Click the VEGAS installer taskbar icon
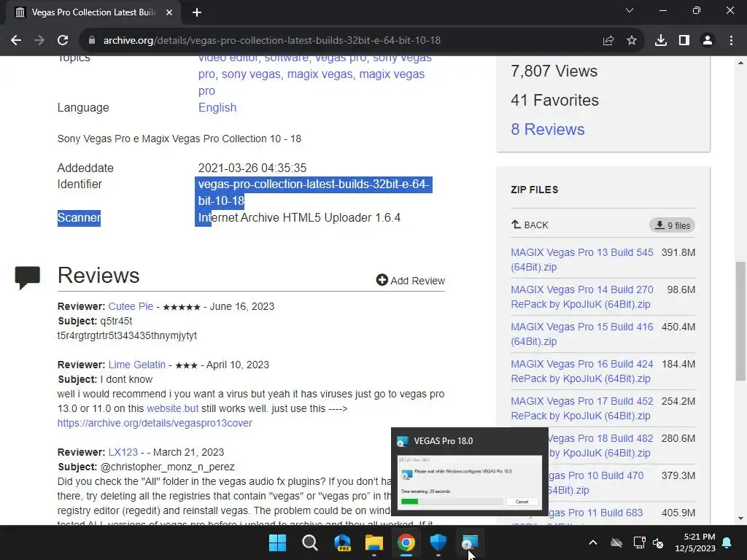The image size is (747, 560). (x=471, y=542)
